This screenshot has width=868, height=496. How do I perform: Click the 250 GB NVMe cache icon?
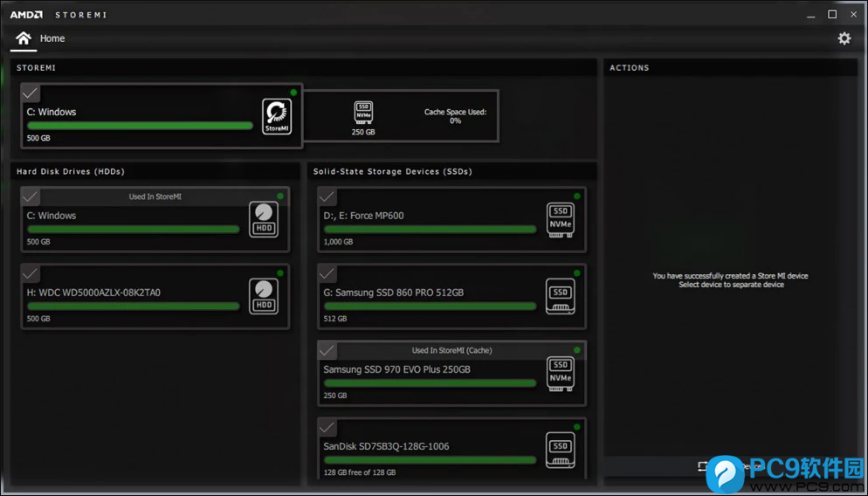[363, 113]
